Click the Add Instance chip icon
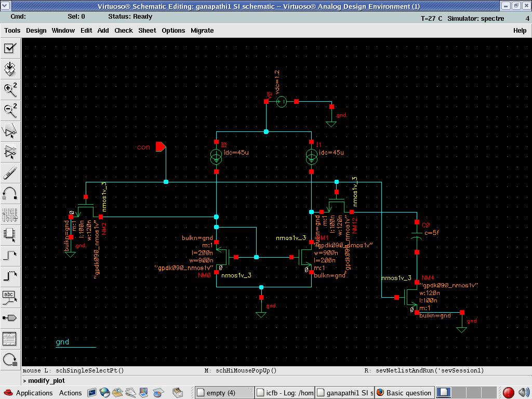 10,234
